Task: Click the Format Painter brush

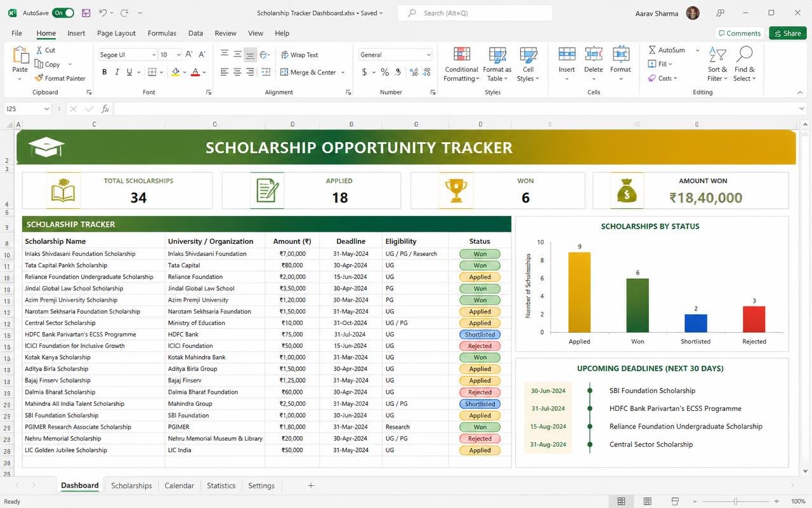Action: [x=39, y=78]
